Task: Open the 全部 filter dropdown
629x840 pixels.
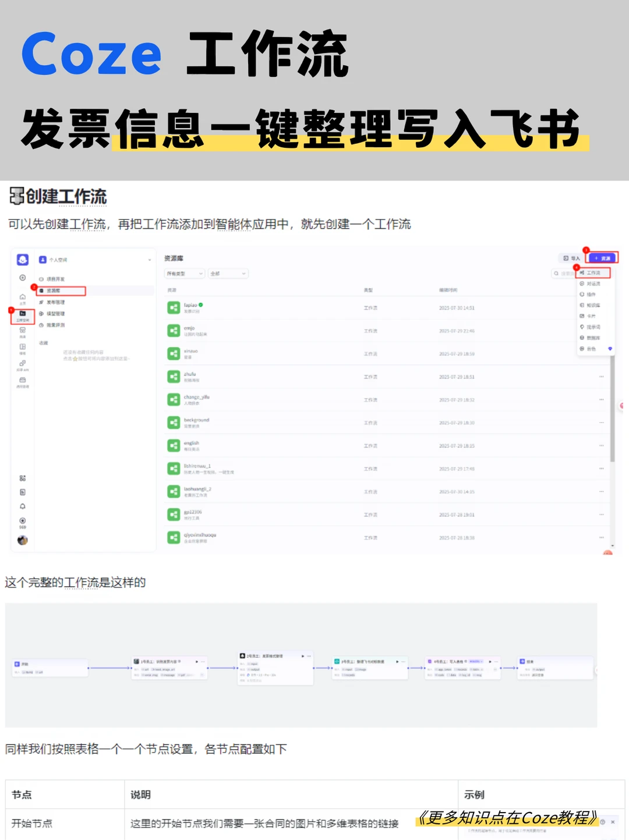Action: coord(228,274)
